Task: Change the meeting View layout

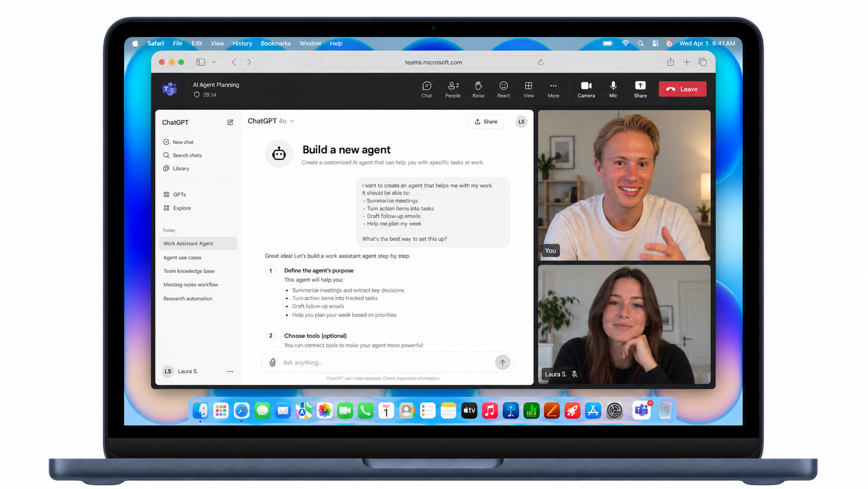Action: pos(528,89)
